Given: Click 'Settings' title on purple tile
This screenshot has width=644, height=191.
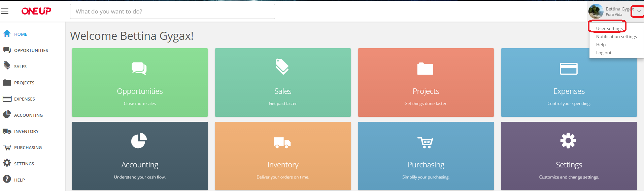Looking at the screenshot, I should (x=569, y=165).
